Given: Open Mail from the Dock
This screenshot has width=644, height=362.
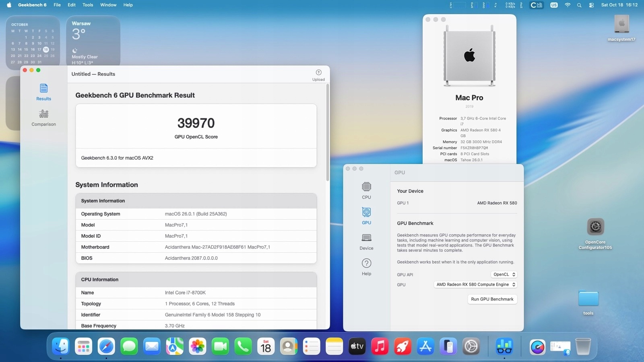Looking at the screenshot, I should click(152, 346).
